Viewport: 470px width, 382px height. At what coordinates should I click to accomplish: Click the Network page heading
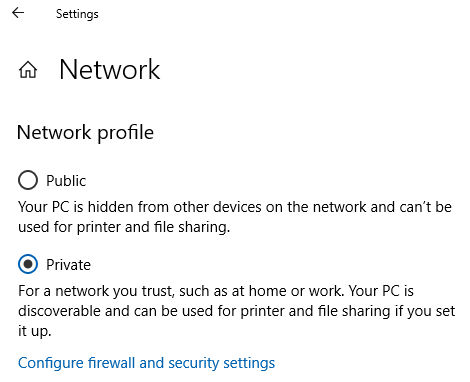(110, 69)
